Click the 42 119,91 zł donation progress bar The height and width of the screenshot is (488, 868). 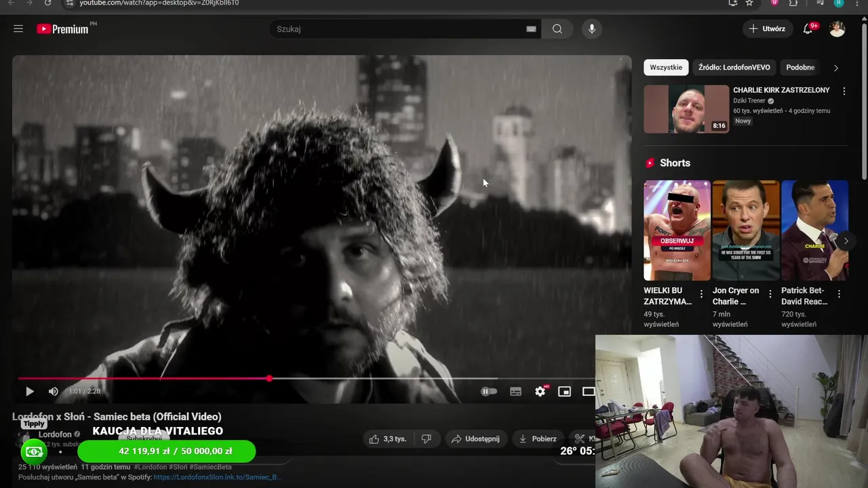pos(167,451)
